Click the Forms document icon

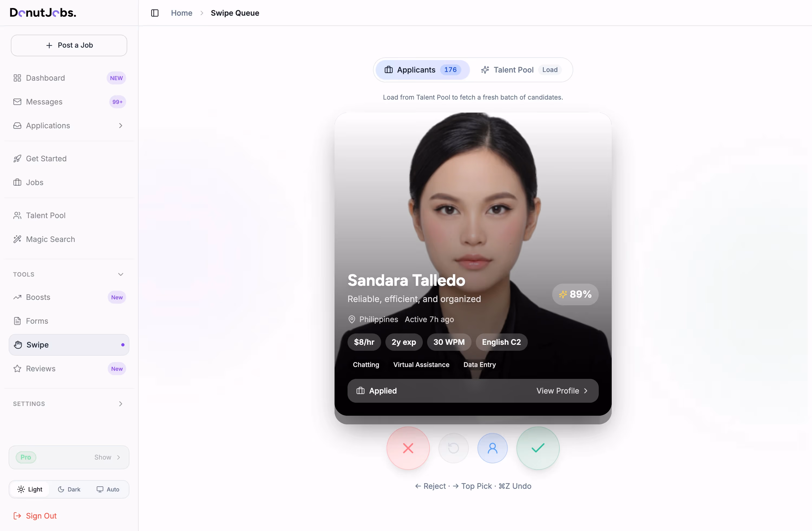tap(17, 321)
